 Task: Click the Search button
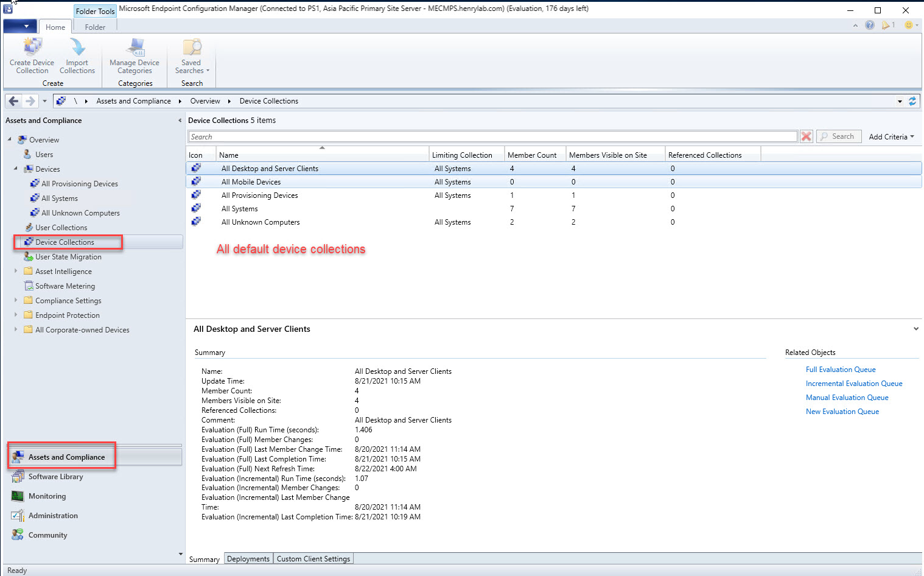tap(839, 136)
